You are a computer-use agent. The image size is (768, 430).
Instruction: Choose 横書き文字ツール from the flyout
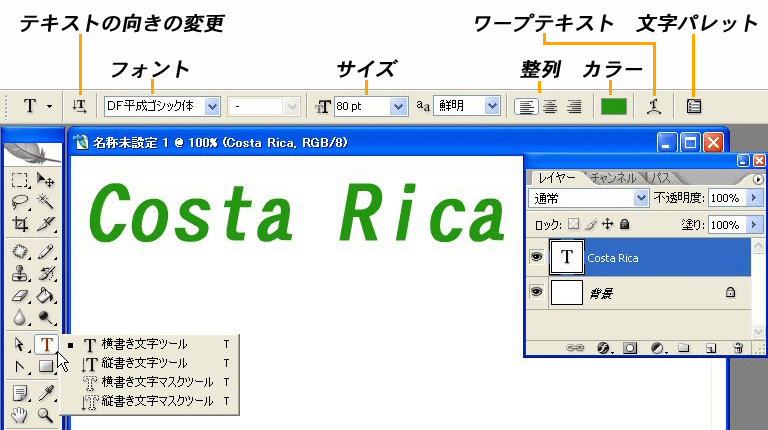click(x=150, y=344)
